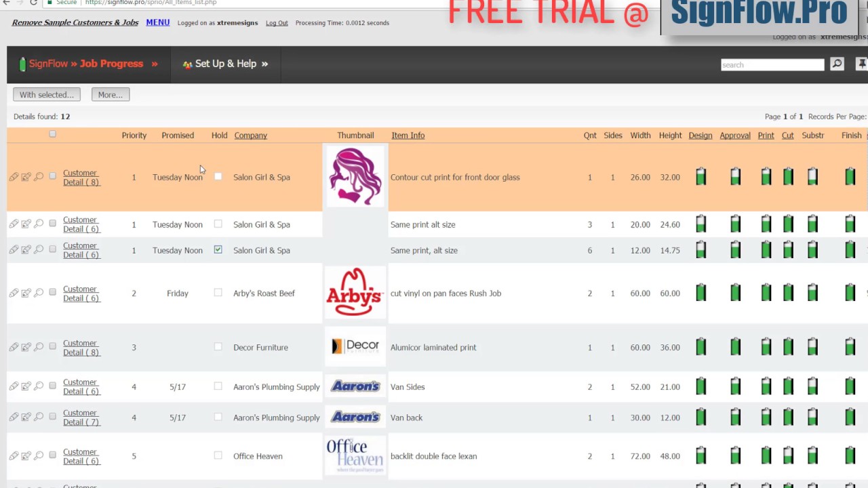Click green SignFlow battery logo icon

pyautogui.click(x=22, y=64)
